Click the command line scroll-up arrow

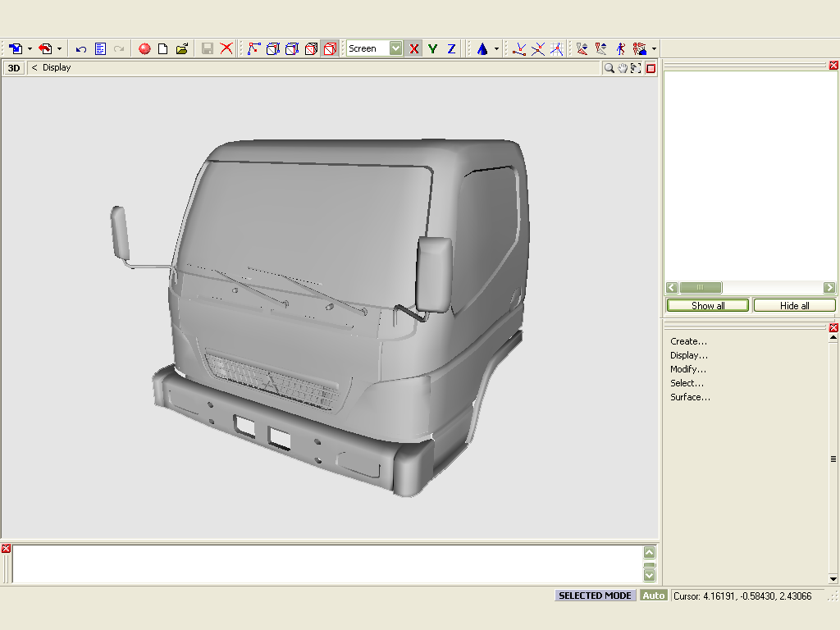[x=650, y=552]
